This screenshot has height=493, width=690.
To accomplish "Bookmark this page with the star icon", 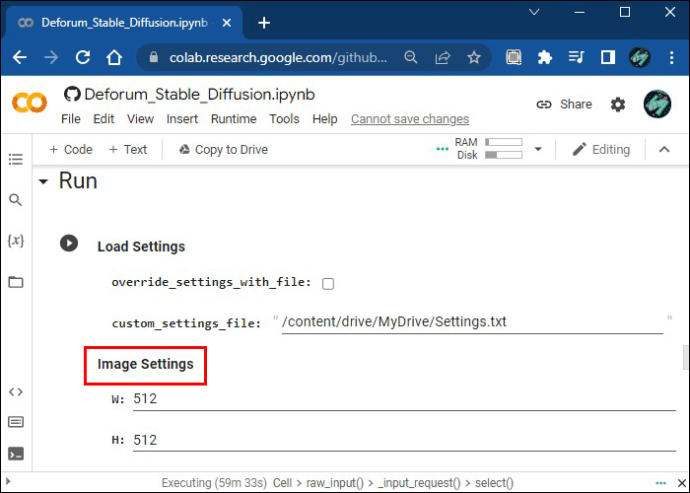I will click(474, 57).
